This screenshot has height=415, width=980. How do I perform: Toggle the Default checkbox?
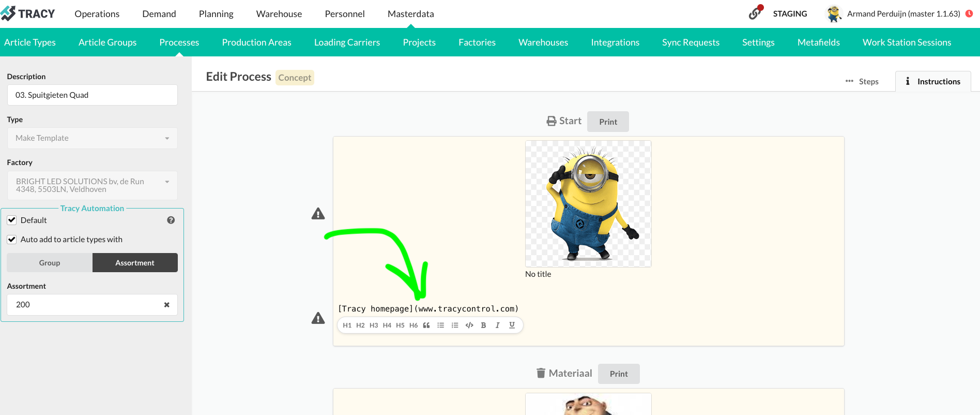(x=12, y=220)
